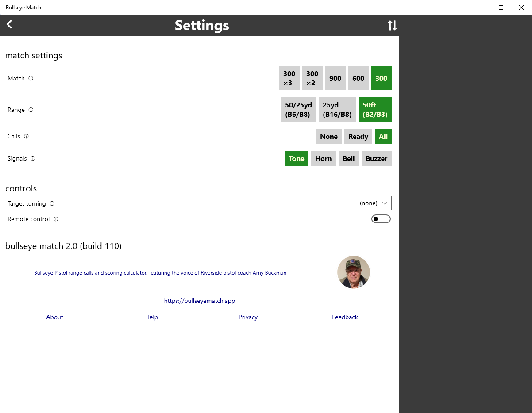The width and height of the screenshot is (532, 413).
Task: Set Calls to None
Action: pyautogui.click(x=329, y=136)
